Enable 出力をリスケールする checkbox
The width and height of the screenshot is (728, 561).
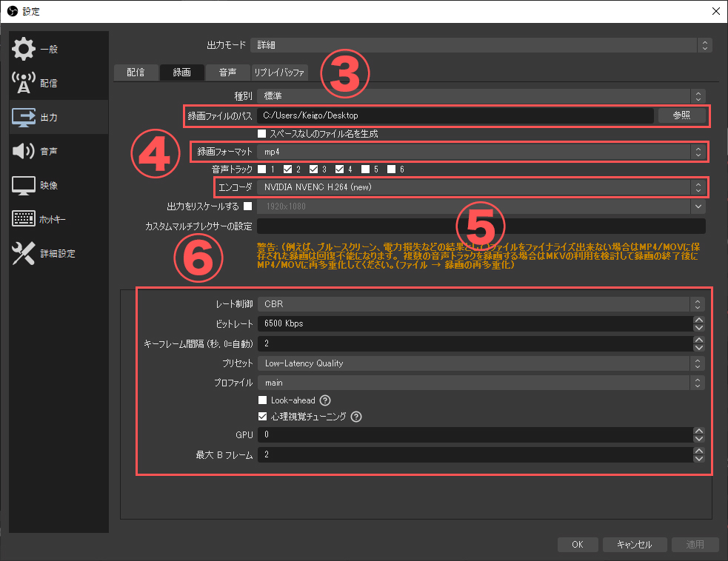point(248,206)
